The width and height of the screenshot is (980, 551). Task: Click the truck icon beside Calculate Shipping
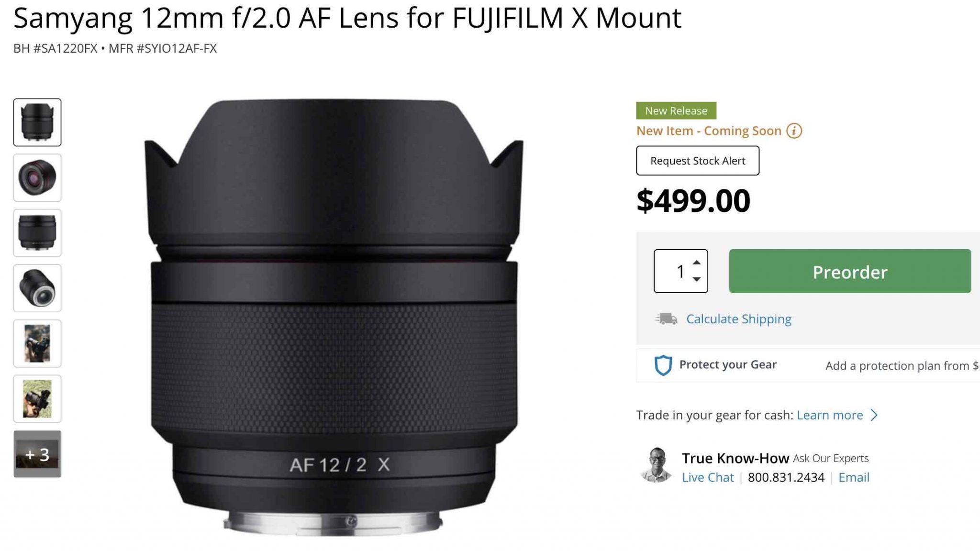point(665,319)
